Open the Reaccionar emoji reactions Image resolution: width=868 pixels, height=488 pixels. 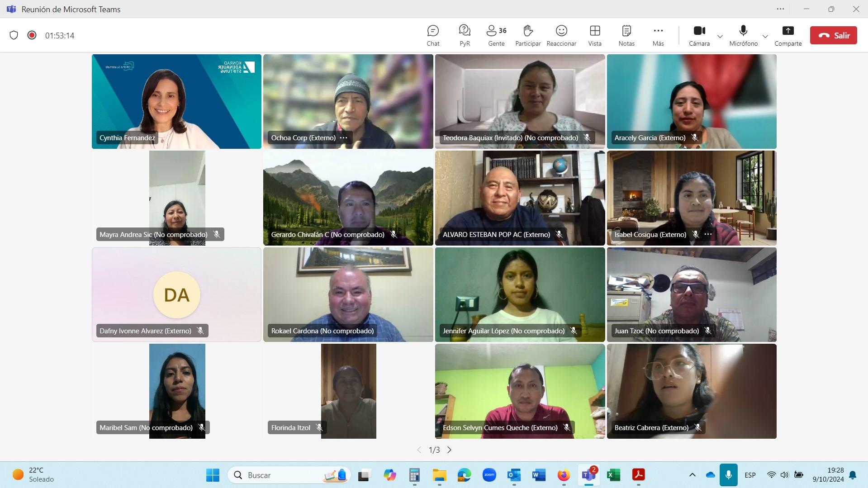click(561, 35)
